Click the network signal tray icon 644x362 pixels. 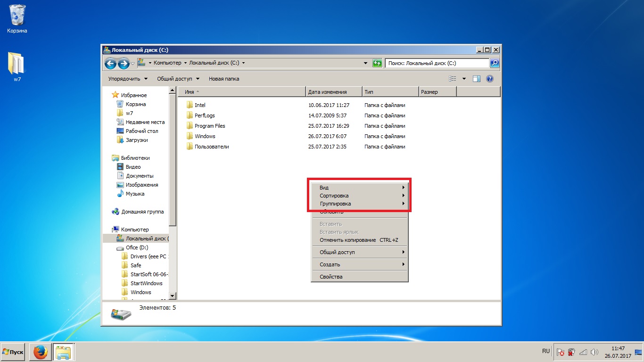tap(583, 352)
